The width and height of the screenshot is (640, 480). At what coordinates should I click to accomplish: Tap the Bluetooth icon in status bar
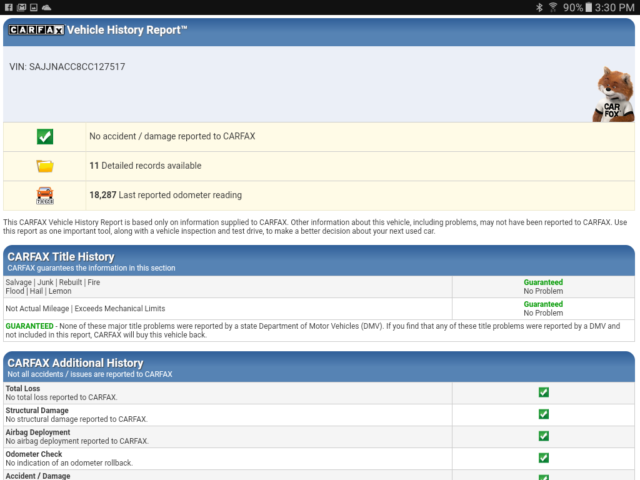[536, 7]
